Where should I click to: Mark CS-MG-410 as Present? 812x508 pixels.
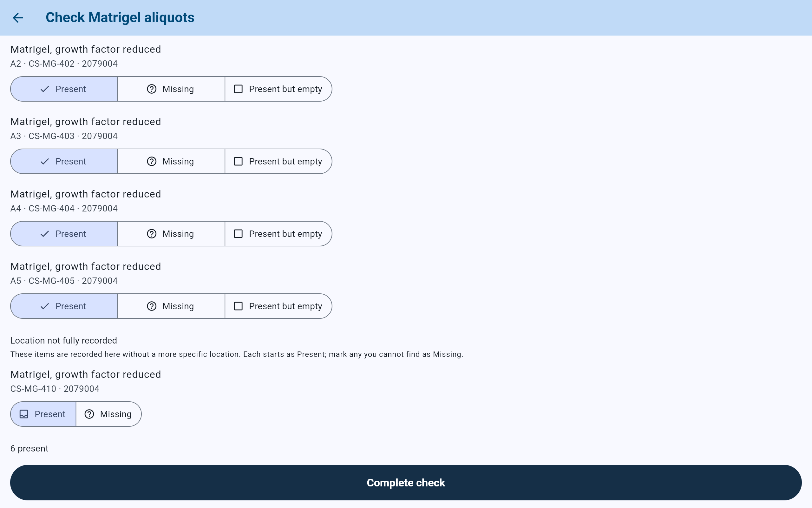tap(43, 414)
